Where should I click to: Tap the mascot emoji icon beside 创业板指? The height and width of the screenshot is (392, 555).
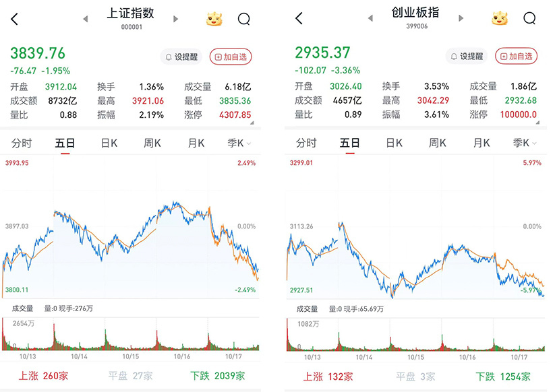(498, 19)
